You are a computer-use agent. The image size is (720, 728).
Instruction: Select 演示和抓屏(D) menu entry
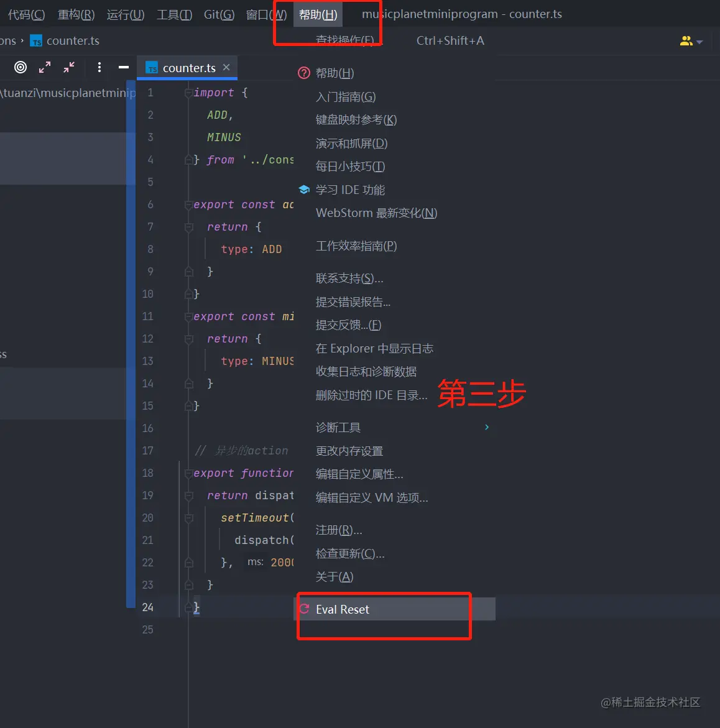[395, 144]
